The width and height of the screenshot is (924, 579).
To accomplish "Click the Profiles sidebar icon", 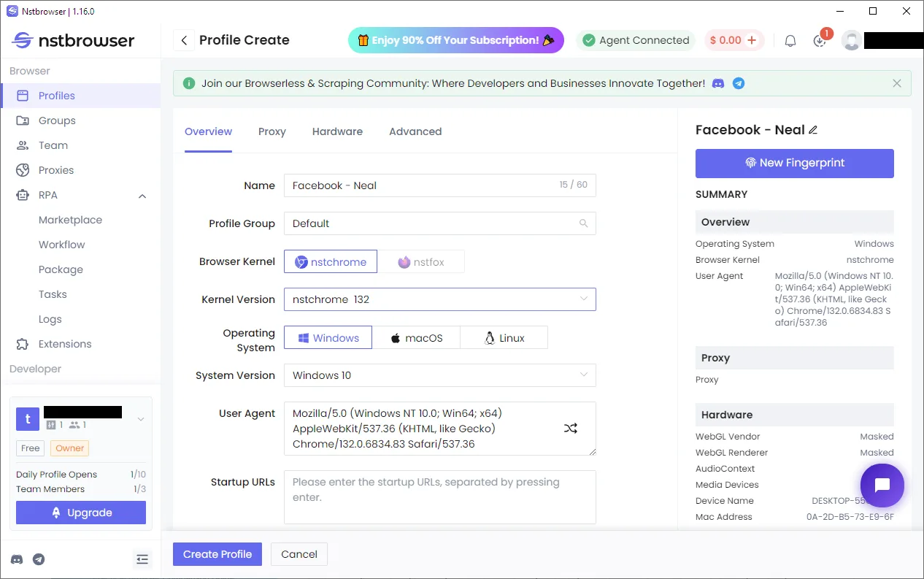I will pyautogui.click(x=23, y=96).
